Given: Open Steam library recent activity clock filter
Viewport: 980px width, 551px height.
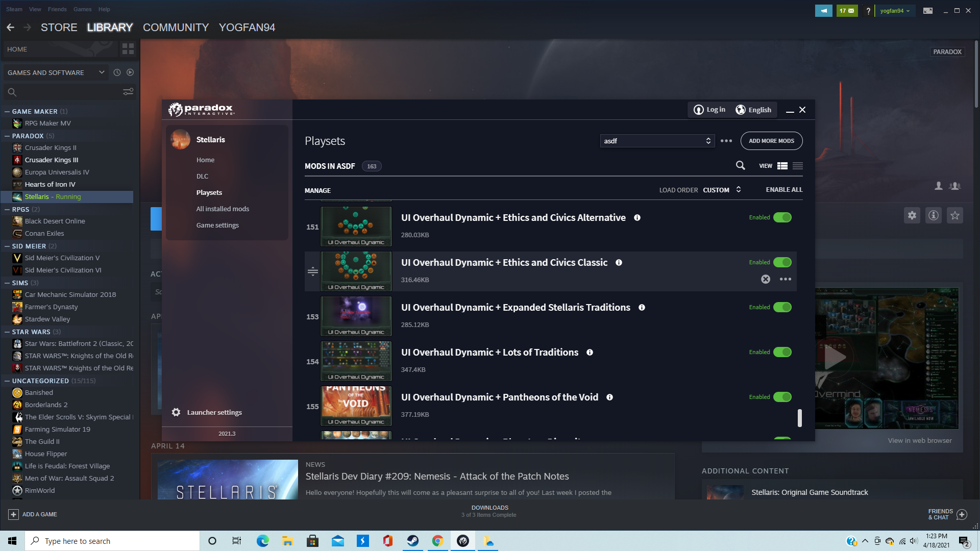Looking at the screenshot, I should pos(117,72).
